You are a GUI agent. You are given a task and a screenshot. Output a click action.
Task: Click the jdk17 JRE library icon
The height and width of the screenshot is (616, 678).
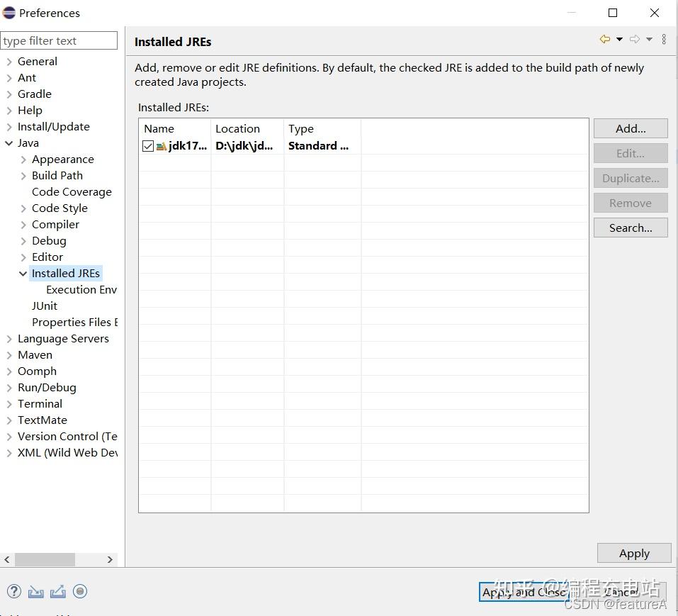(x=162, y=146)
